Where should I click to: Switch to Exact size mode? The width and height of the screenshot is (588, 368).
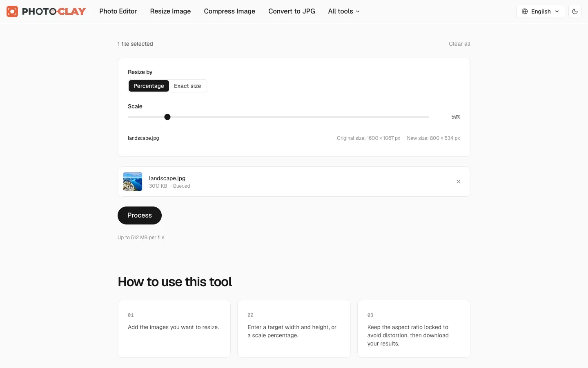(187, 86)
